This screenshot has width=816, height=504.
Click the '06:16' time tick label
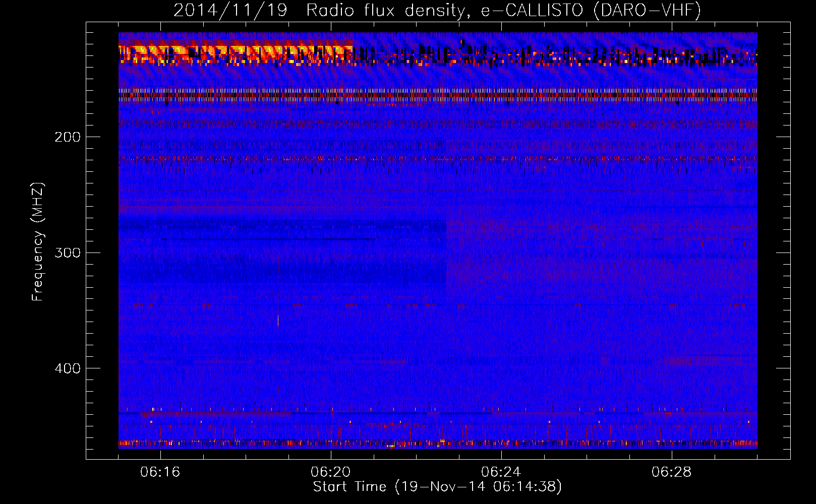tap(160, 472)
